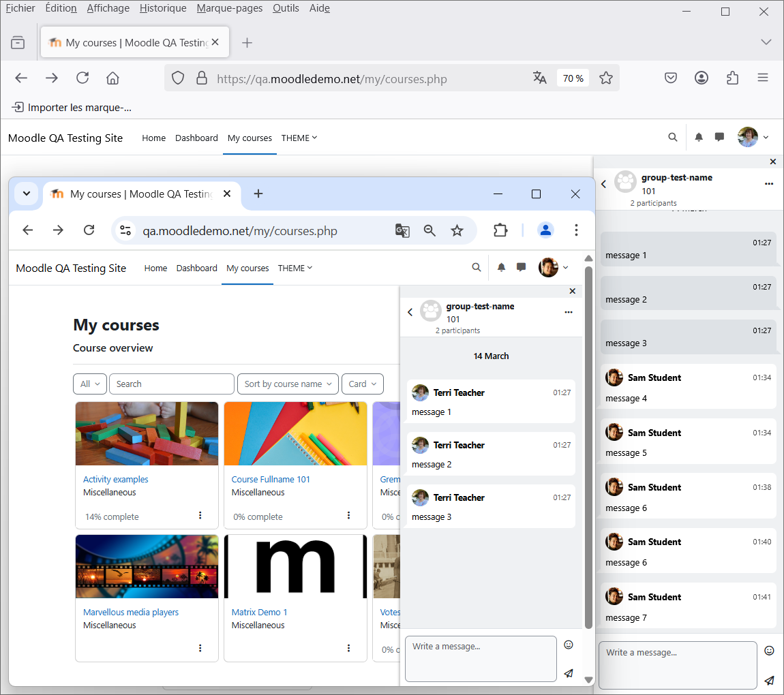This screenshot has width=784, height=695.
Task: Select Dashboard in outer Moodle nav
Action: pos(196,138)
